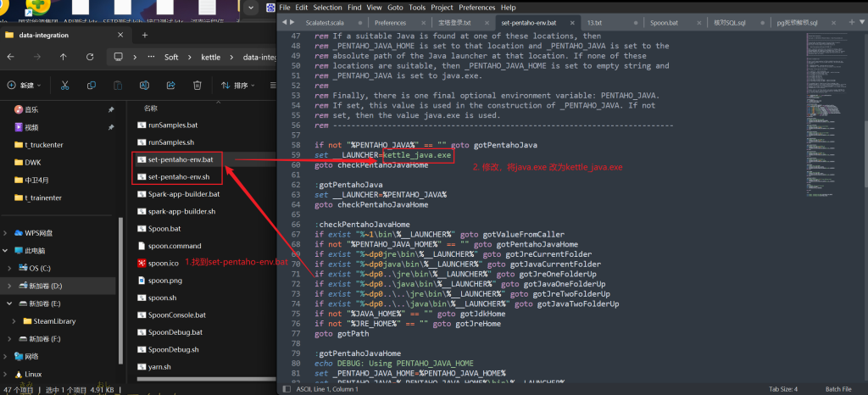
Task: Open the 新建 (New) dropdown
Action: tap(24, 85)
